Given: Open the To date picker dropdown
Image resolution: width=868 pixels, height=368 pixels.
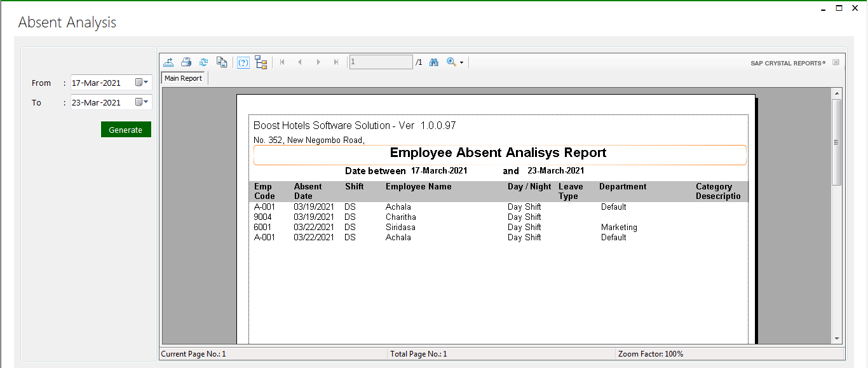Looking at the screenshot, I should (x=142, y=102).
